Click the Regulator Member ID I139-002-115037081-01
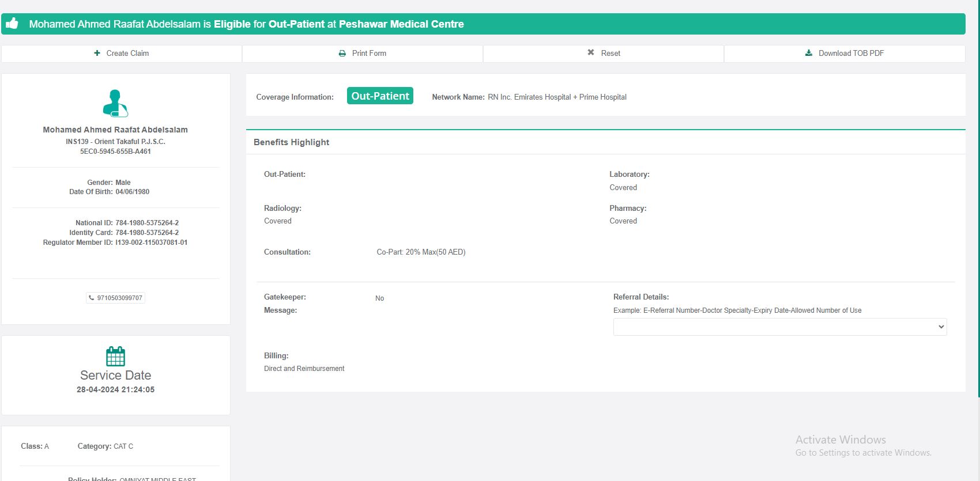The image size is (980, 481). pos(152,243)
